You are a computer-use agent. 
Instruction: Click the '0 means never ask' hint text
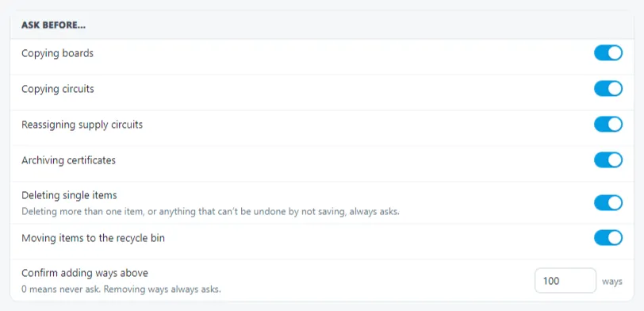click(121, 290)
